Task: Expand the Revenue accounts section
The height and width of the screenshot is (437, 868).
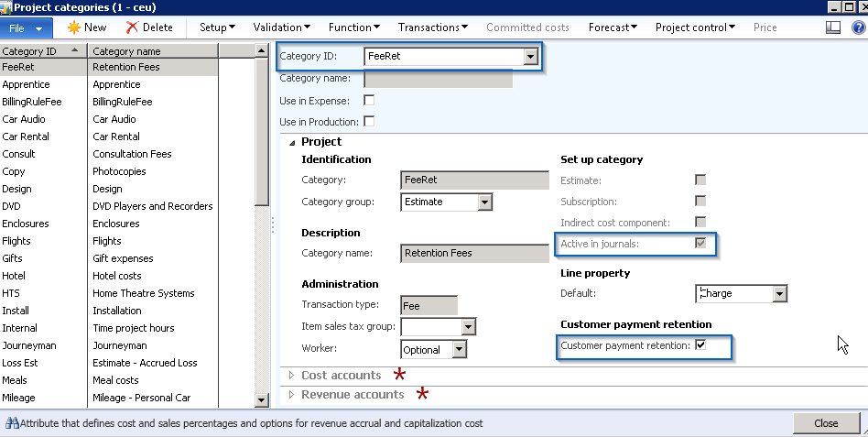Action: click(292, 395)
